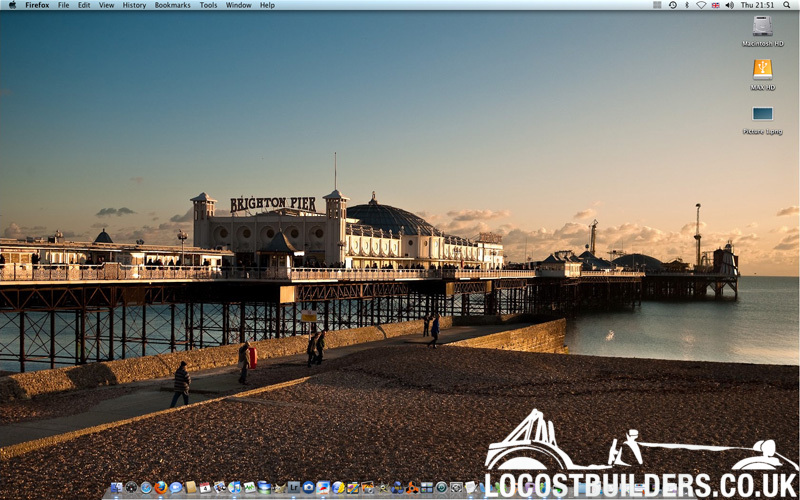This screenshot has width=800, height=500.
Task: Launch Safari from the Dock
Action: (146, 488)
